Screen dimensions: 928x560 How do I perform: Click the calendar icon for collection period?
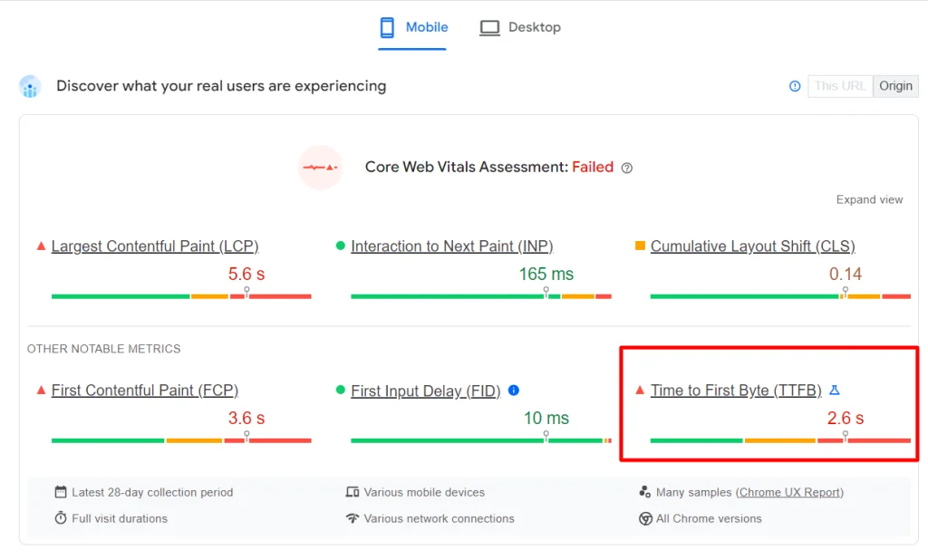click(61, 492)
